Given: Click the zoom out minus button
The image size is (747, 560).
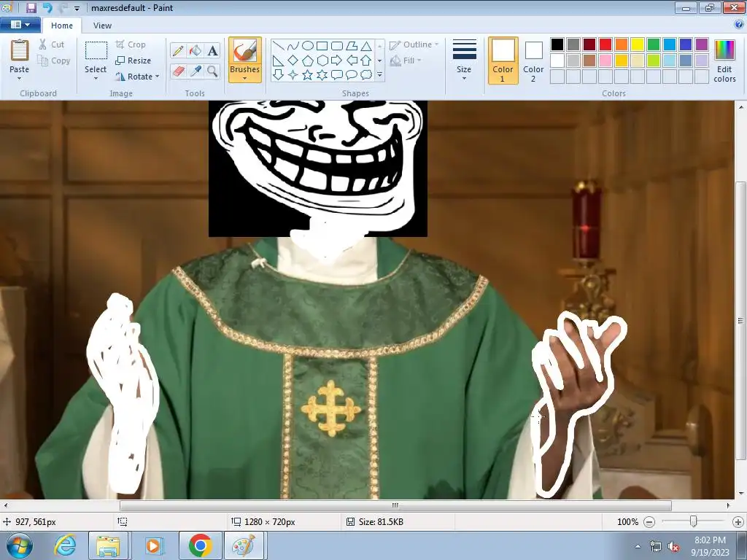Looking at the screenshot, I should point(649,522).
